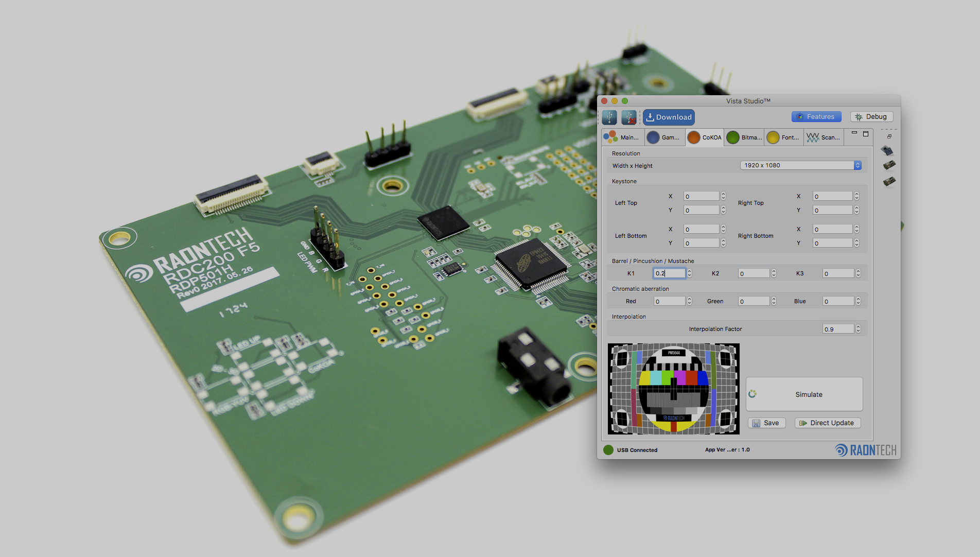Image resolution: width=980 pixels, height=557 pixels.
Task: Open the Debug panel
Action: pyautogui.click(x=871, y=117)
